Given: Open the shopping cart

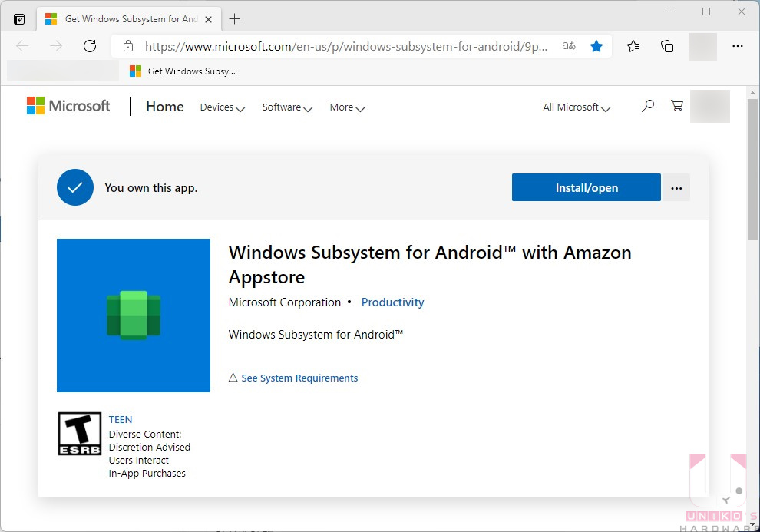Looking at the screenshot, I should coord(677,105).
